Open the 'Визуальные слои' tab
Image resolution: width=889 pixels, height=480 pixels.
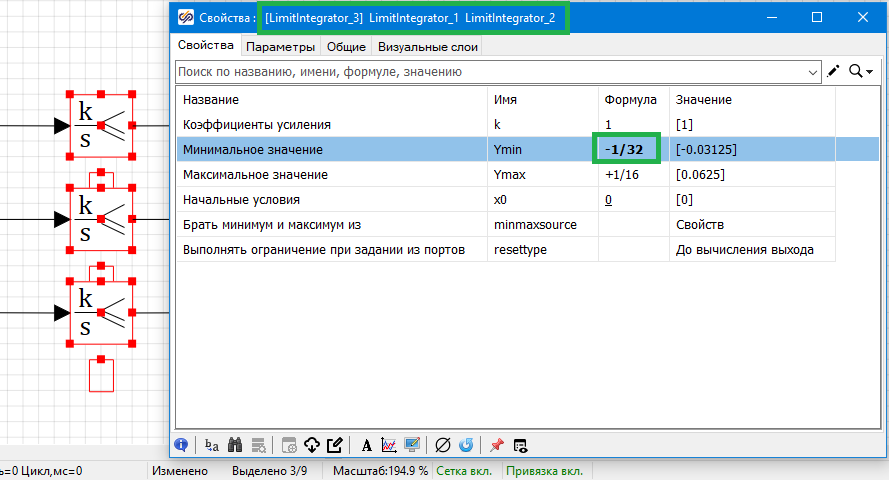click(x=428, y=46)
